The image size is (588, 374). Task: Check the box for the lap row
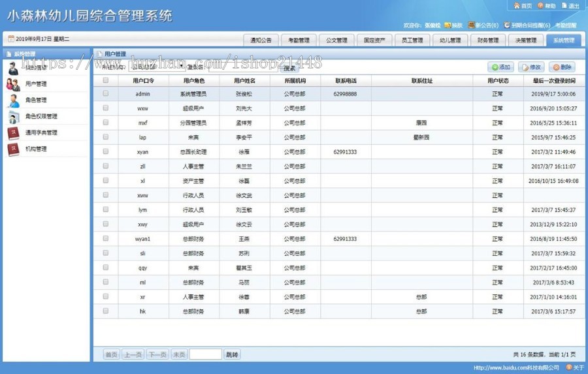(x=106, y=137)
